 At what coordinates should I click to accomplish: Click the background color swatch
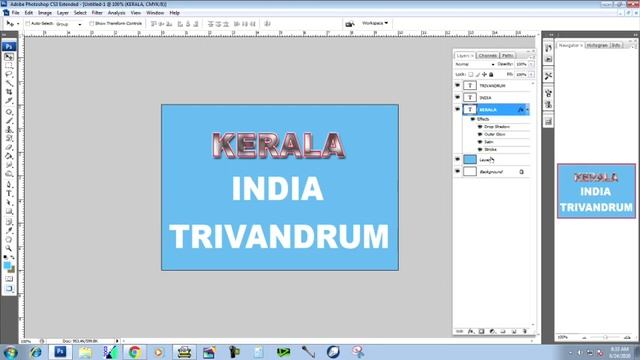click(x=12, y=270)
